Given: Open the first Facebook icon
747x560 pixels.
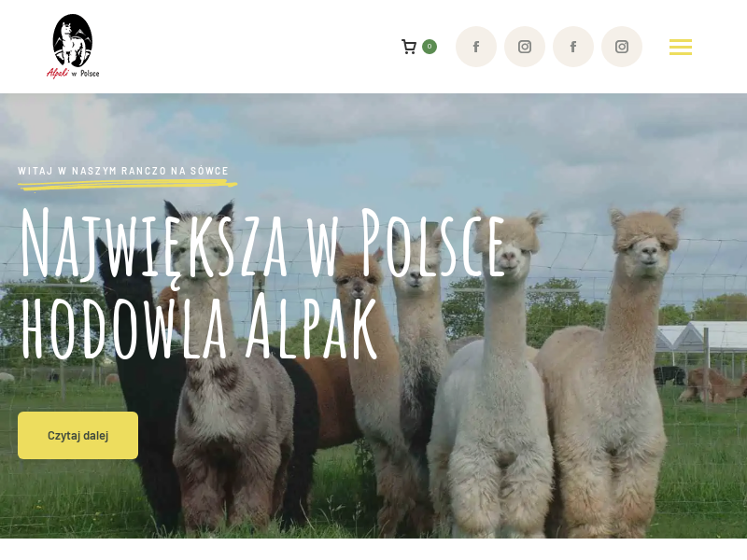Looking at the screenshot, I should [476, 47].
